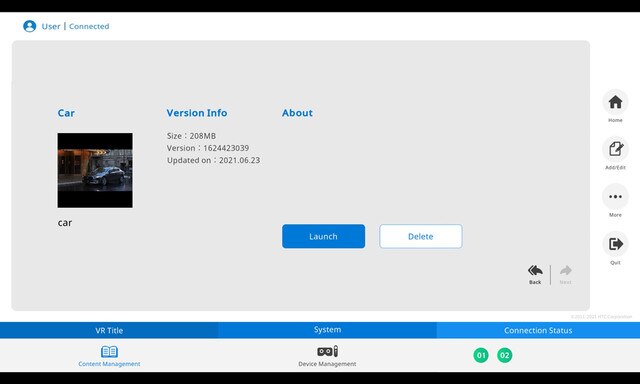Click the Quit icon
This screenshot has height=384, width=640.
pos(615,244)
